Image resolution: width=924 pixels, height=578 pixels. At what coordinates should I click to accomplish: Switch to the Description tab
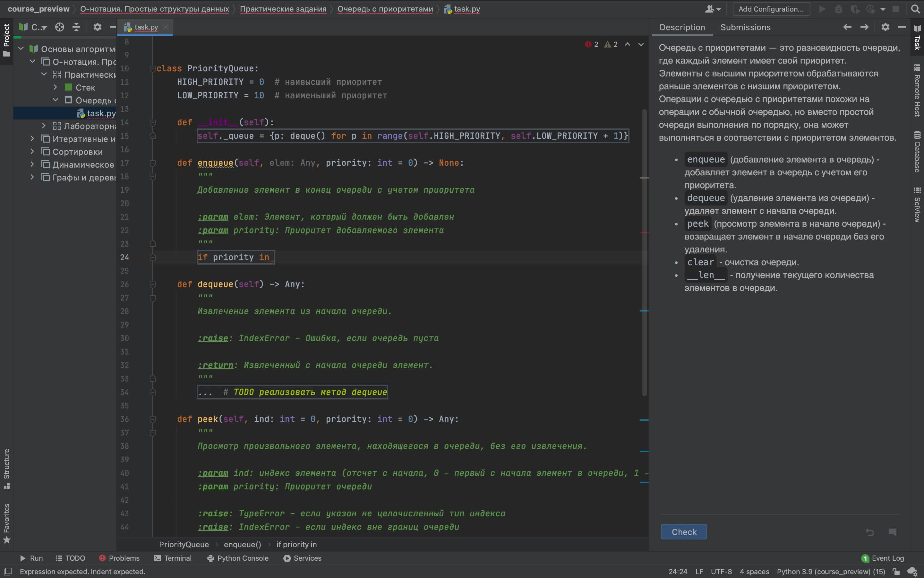pyautogui.click(x=682, y=27)
